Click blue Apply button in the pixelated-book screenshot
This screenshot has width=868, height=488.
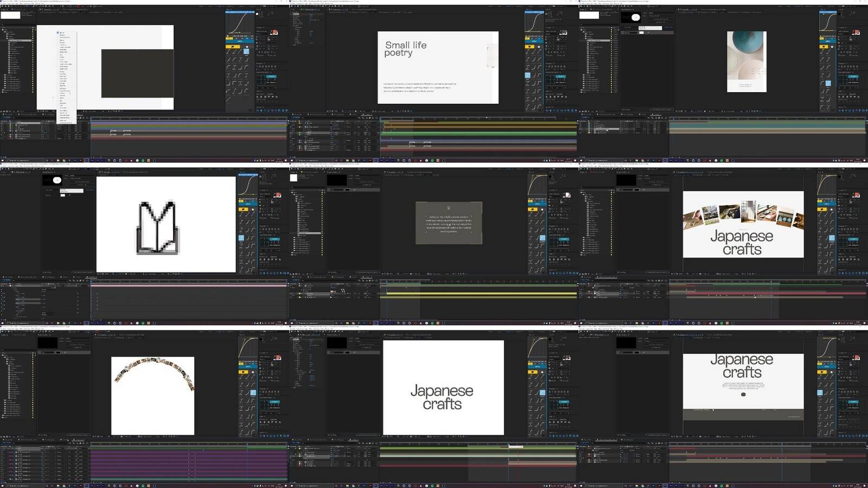coord(248,204)
